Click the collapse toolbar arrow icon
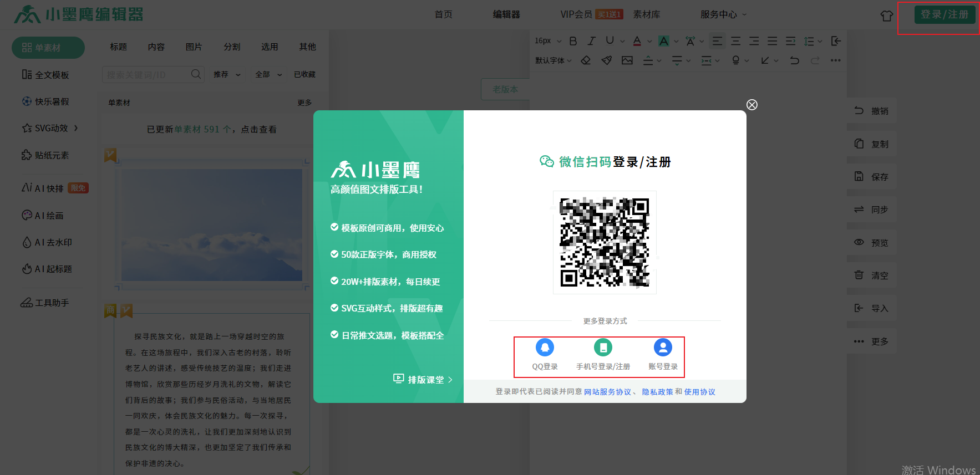This screenshot has width=980, height=475. [x=836, y=41]
